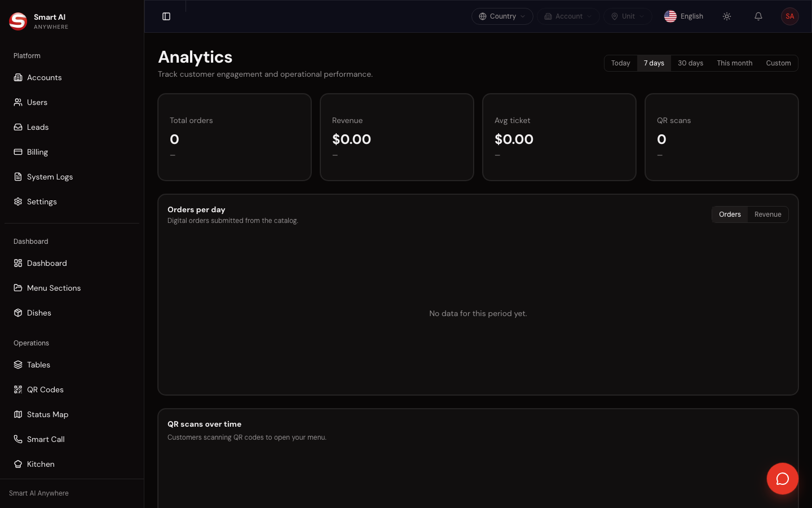Open the English language selector
This screenshot has width=812, height=508.
tap(684, 16)
